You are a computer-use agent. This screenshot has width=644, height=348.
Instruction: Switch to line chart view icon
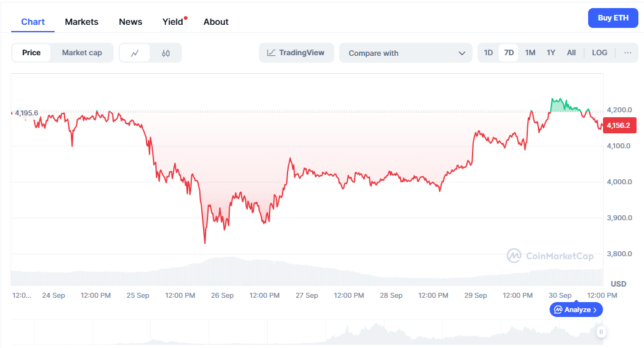pyautogui.click(x=135, y=53)
